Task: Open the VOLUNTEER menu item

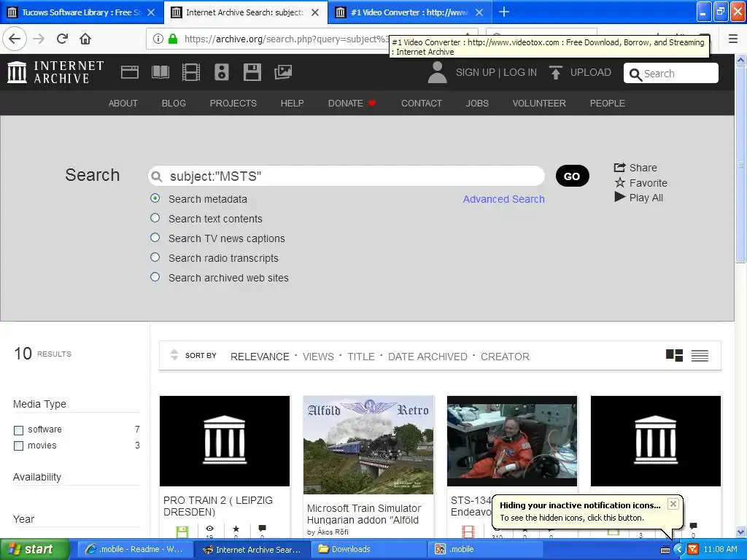Action: [x=539, y=104]
